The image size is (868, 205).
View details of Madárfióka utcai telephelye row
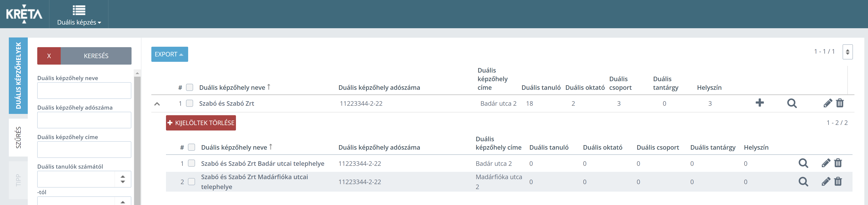(x=803, y=182)
